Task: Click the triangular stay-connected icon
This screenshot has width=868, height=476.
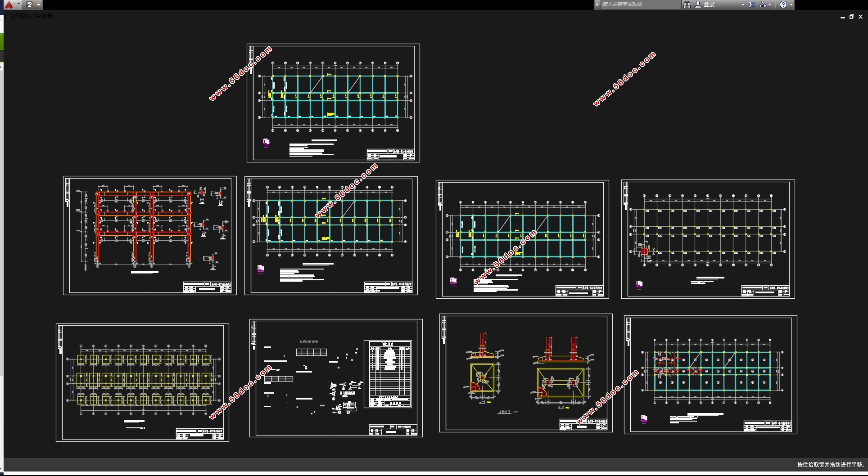Action: (763, 4)
